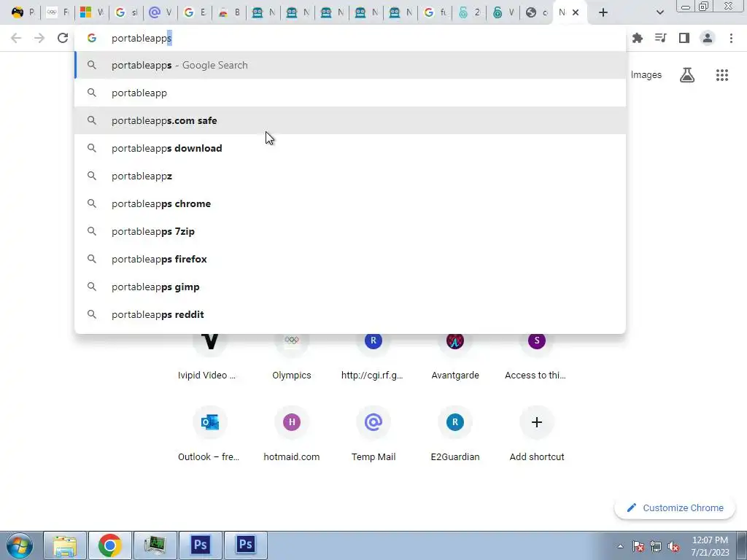Screen dimensions: 747x560
Task: Open the system monitor taskbar app
Action: pyautogui.click(x=155, y=545)
